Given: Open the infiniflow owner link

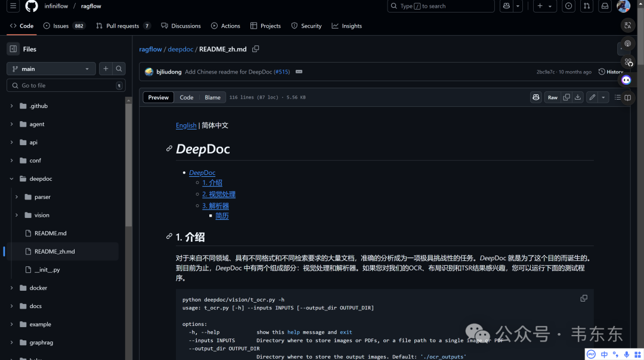Looking at the screenshot, I should (56, 6).
